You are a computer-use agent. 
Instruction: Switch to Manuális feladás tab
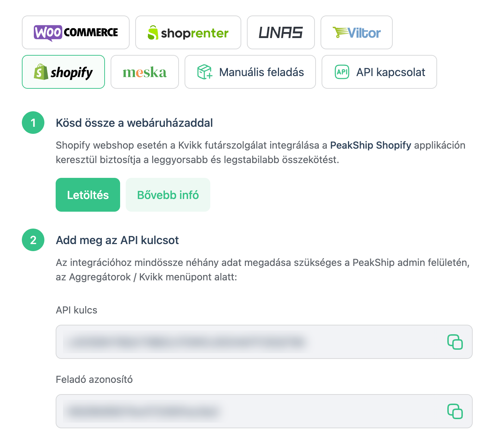tap(250, 72)
